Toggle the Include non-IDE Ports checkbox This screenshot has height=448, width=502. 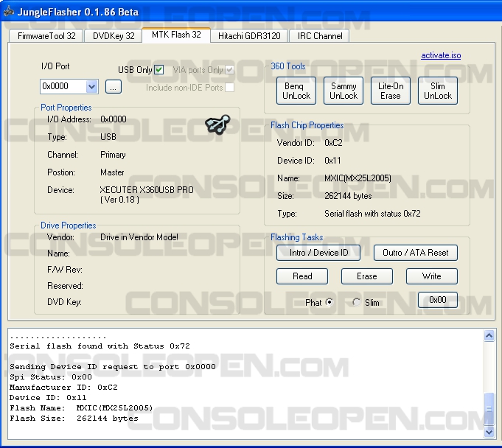229,88
